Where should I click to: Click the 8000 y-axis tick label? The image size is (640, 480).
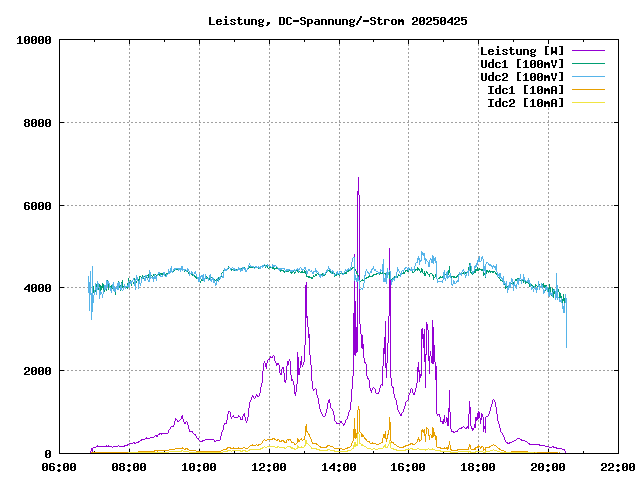pos(36,123)
